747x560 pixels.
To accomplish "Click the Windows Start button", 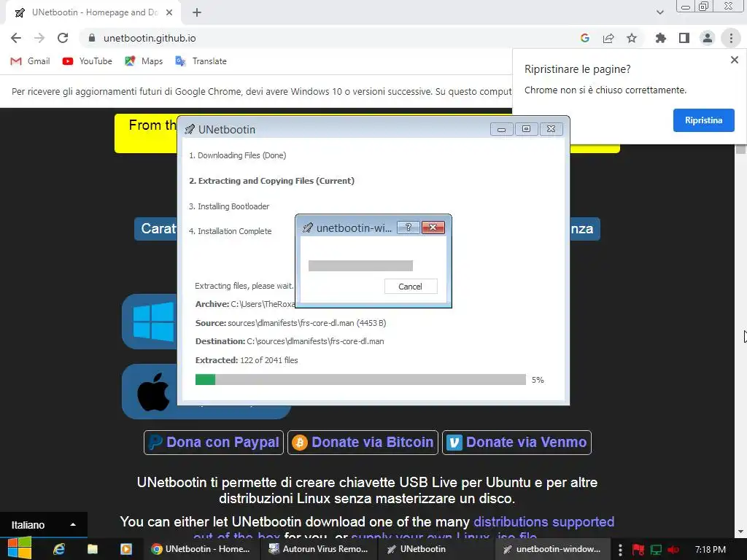I will [x=20, y=548].
